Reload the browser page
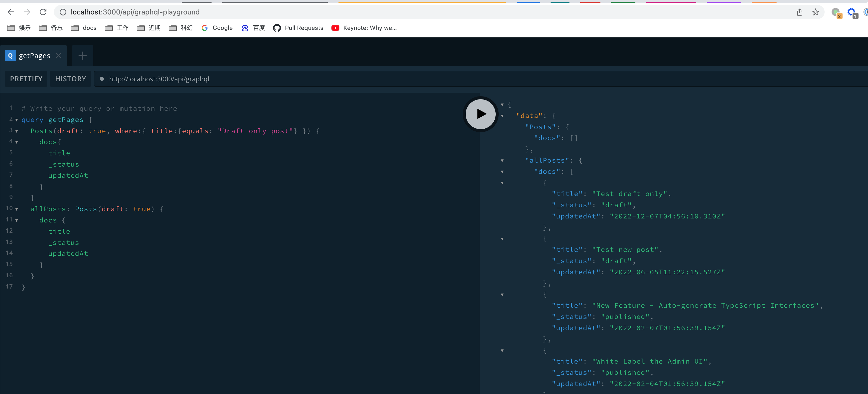This screenshot has width=868, height=394. (x=43, y=12)
